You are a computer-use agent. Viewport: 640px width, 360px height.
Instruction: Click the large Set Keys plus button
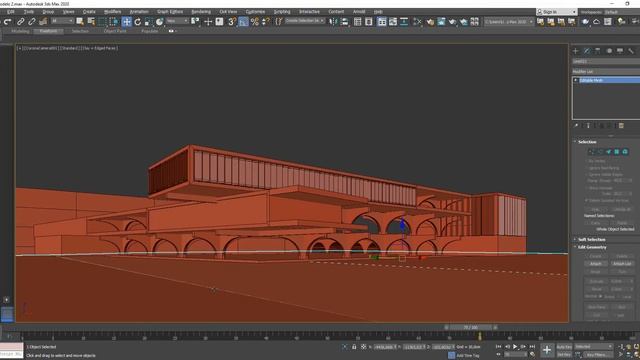click(x=547, y=350)
